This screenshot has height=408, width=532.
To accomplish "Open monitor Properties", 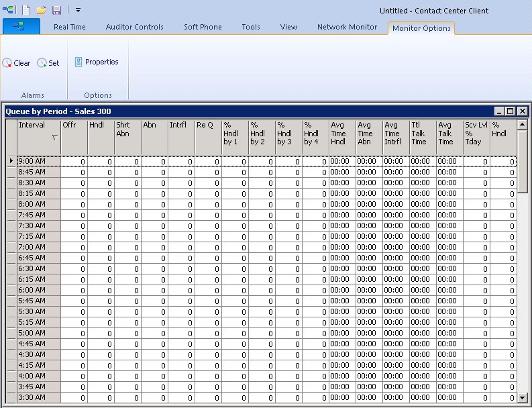I will click(96, 62).
